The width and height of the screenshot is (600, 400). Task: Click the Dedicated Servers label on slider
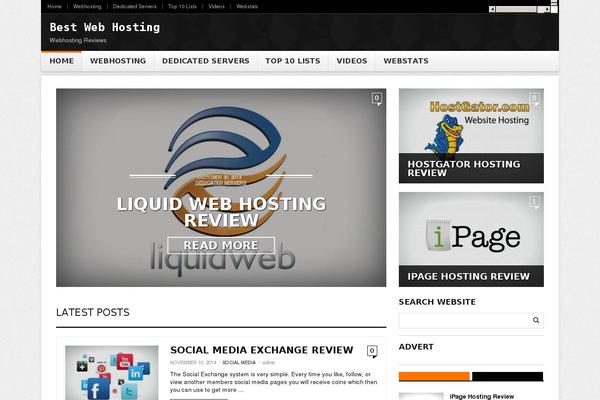[x=221, y=183]
